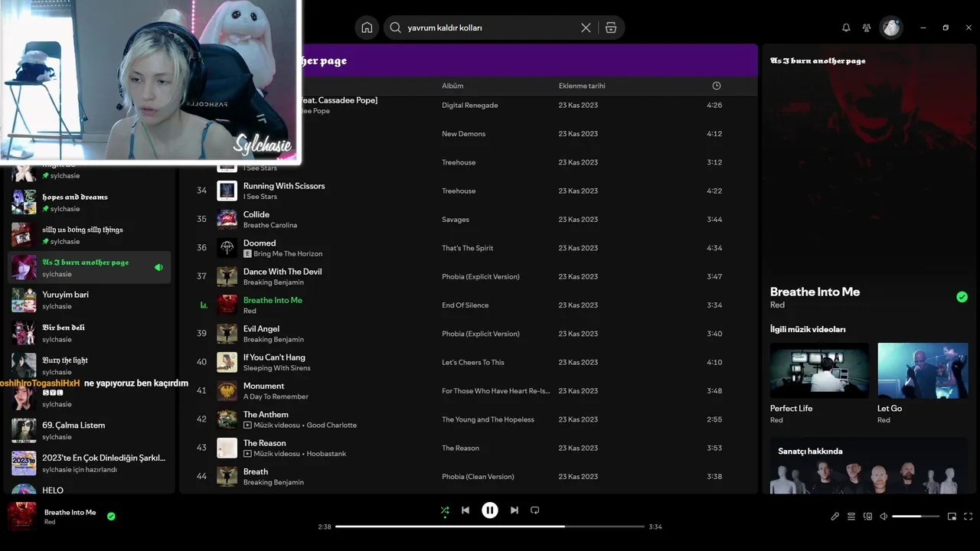Click the playing 'Breathe Into Me' track title

coord(273,300)
